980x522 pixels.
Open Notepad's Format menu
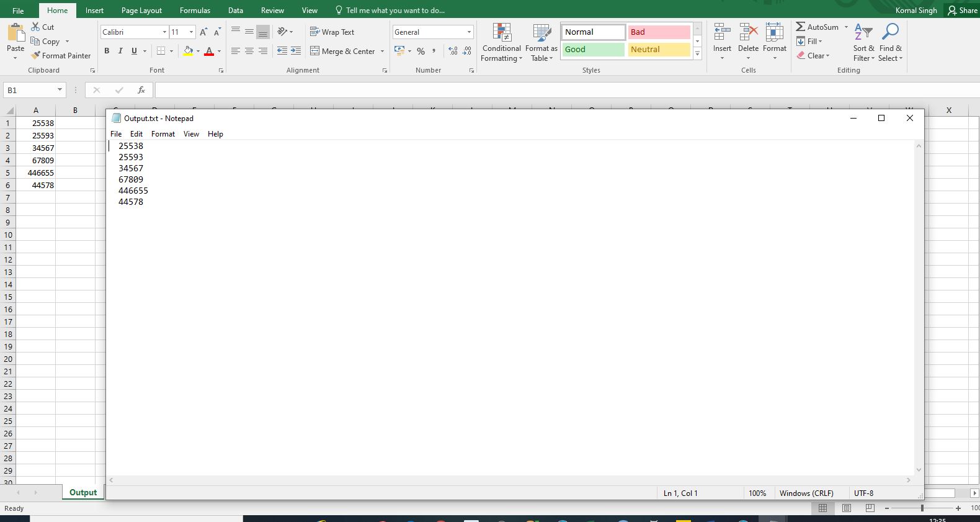coord(163,134)
